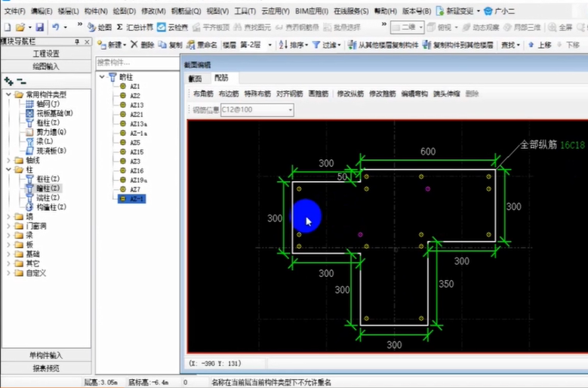The image size is (588, 388).
Task: Click the 单构件输入 navigation button
Action: click(46, 356)
